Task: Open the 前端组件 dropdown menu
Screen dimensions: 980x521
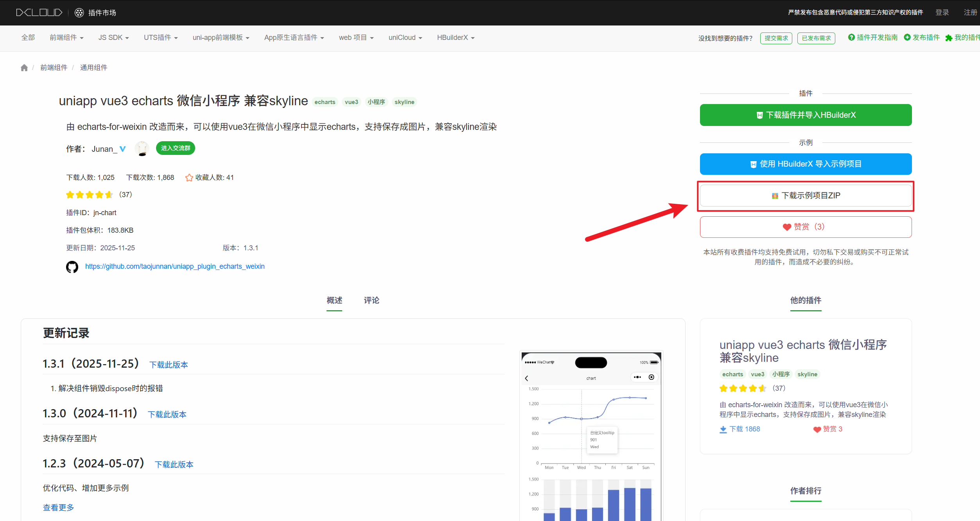Action: click(66, 38)
